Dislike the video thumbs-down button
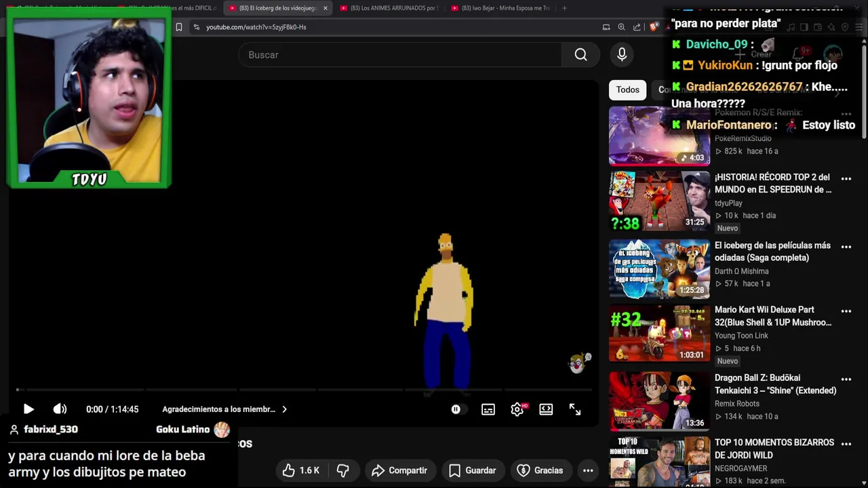Viewport: 868px width, 488px height. pos(343,470)
